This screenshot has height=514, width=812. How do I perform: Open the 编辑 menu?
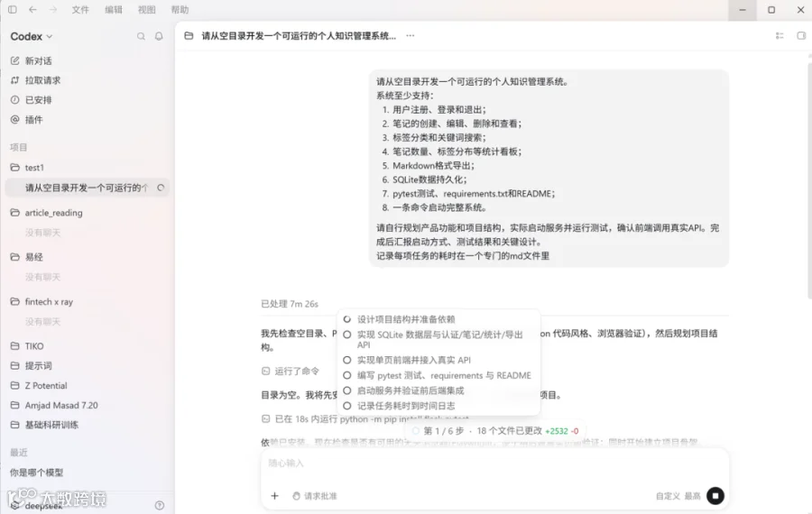[114, 9]
